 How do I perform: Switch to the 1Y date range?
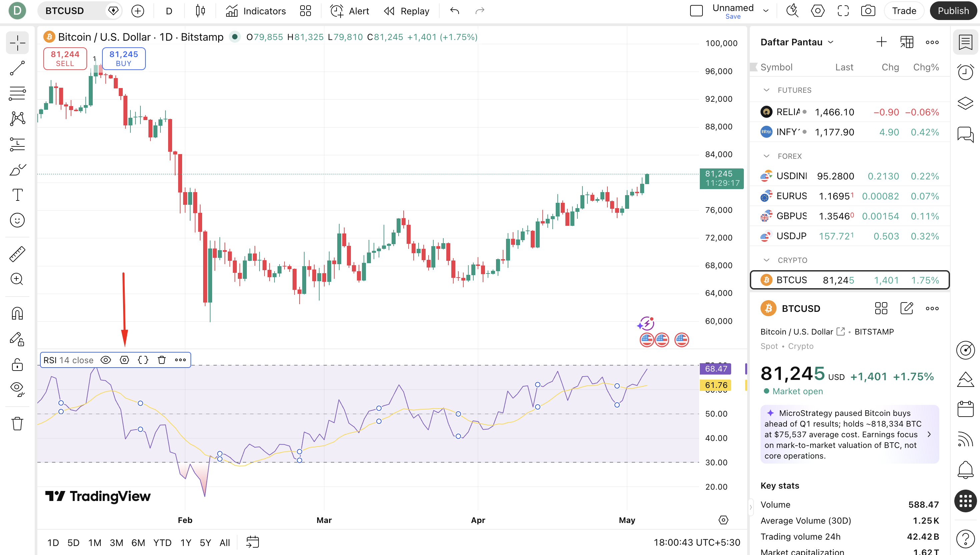pos(186,542)
